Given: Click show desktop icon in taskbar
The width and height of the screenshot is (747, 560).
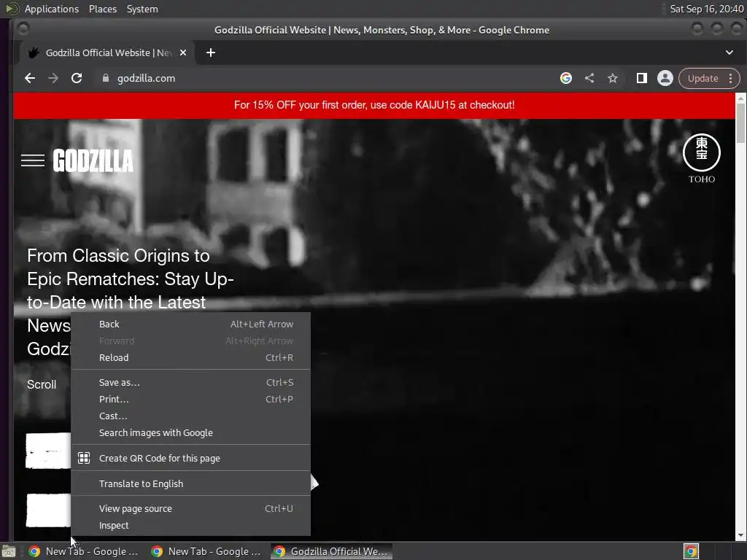Looking at the screenshot, I should tap(9, 551).
